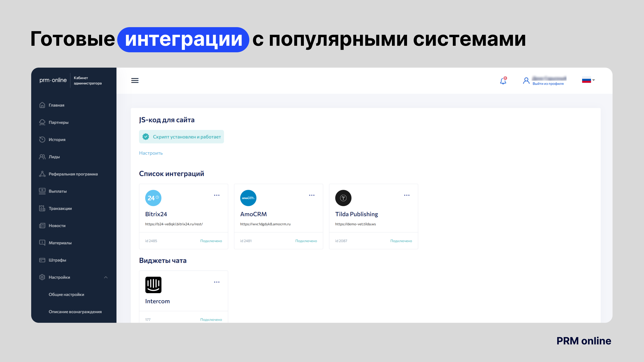Select Общие настройки submenu item
644x362 pixels.
66,294
